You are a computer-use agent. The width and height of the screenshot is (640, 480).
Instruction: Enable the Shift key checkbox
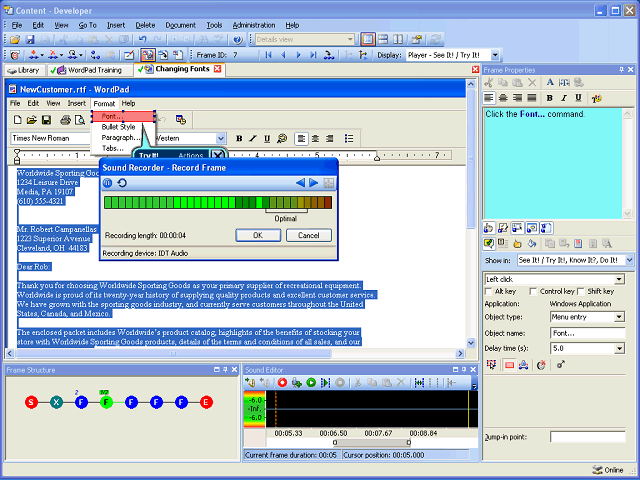[x=581, y=291]
